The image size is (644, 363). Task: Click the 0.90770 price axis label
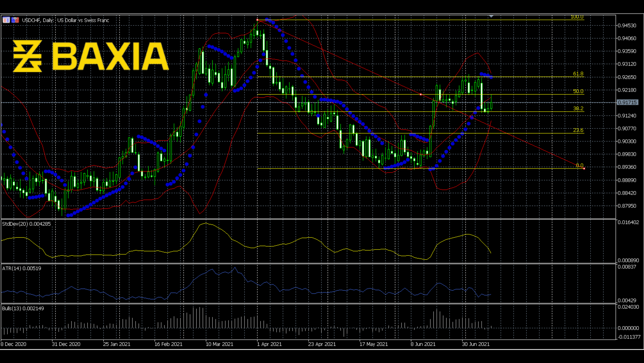627,128
